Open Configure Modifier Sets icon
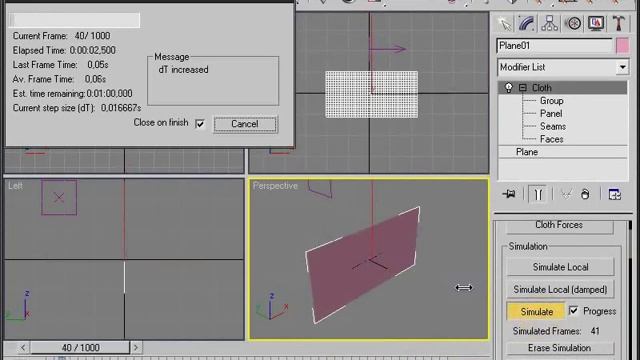Screen dimensions: 640x360 point(615,194)
